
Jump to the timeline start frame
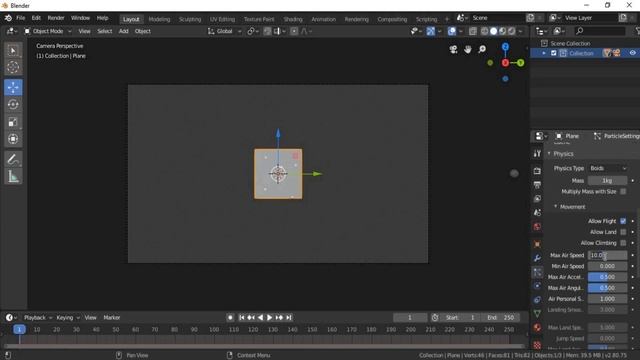[x=242, y=318]
